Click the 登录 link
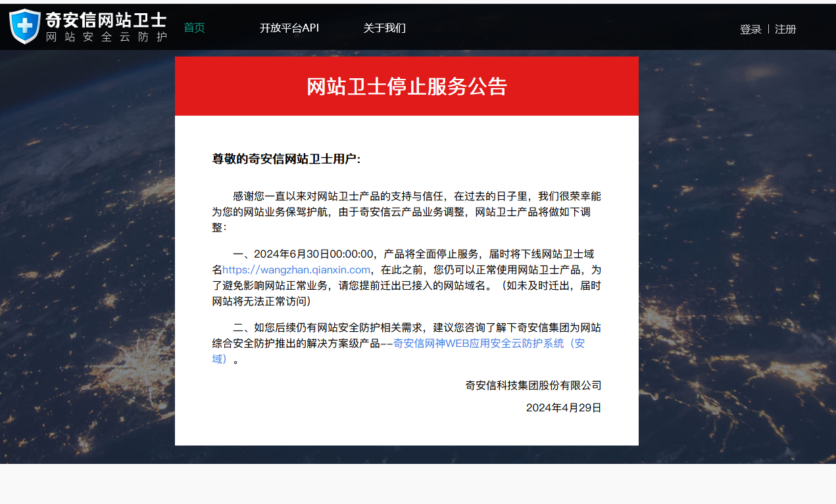The image size is (836, 504). coord(750,29)
